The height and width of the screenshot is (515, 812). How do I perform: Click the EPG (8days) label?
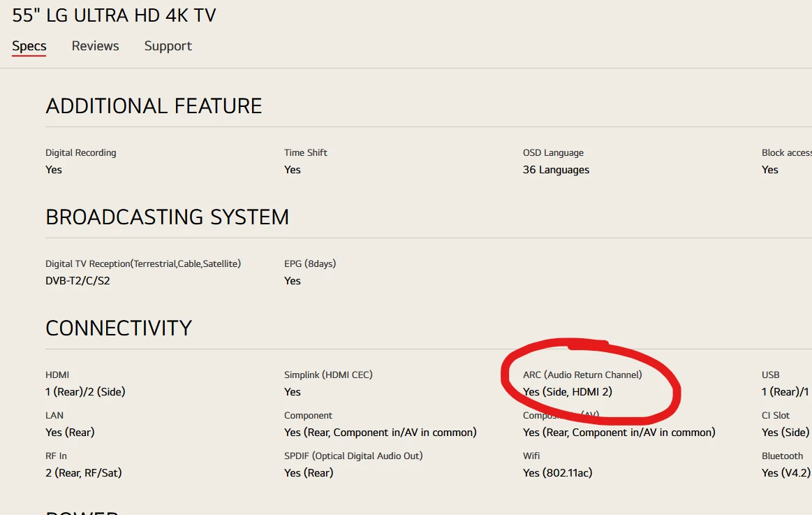point(310,263)
